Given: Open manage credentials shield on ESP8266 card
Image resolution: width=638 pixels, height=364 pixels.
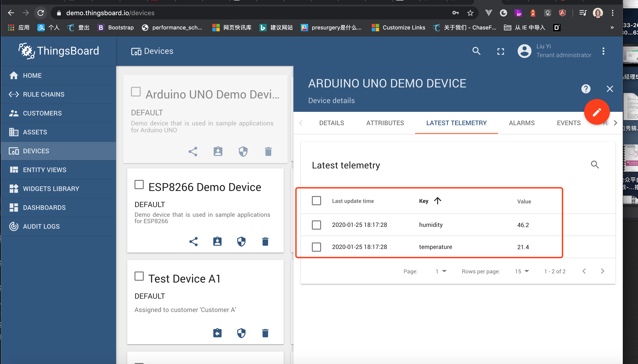Looking at the screenshot, I should pos(241,242).
